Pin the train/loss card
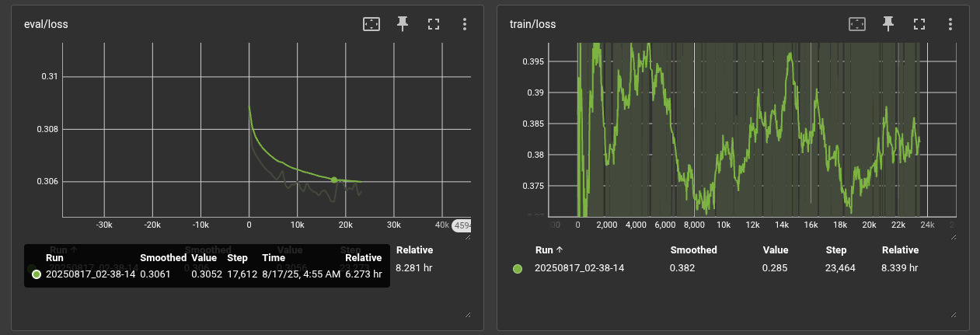The image size is (980, 335). (x=888, y=24)
